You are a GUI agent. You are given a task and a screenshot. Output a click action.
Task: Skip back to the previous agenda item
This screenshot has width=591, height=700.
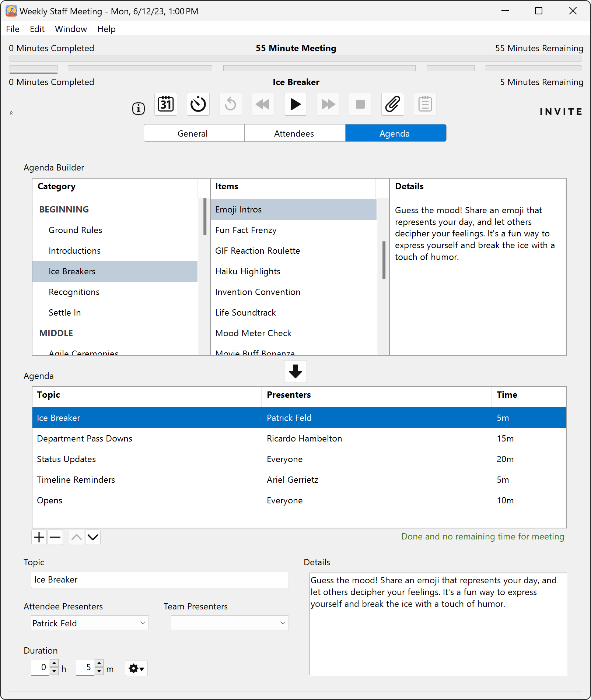pyautogui.click(x=263, y=105)
